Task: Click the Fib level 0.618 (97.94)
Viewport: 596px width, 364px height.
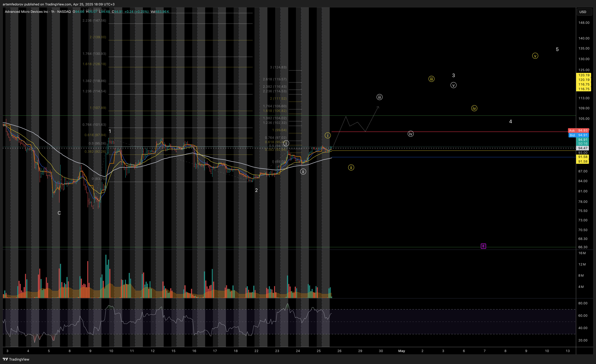Action: 95,135
